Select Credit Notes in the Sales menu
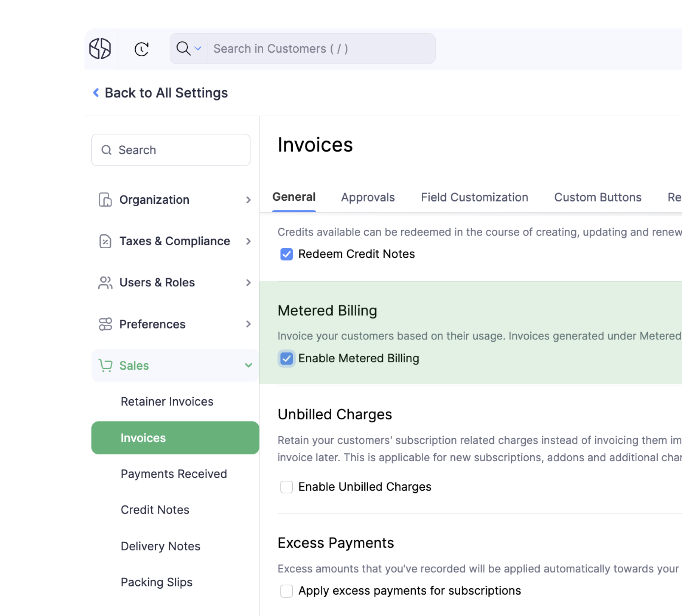This screenshot has height=616, width=682. (x=155, y=509)
